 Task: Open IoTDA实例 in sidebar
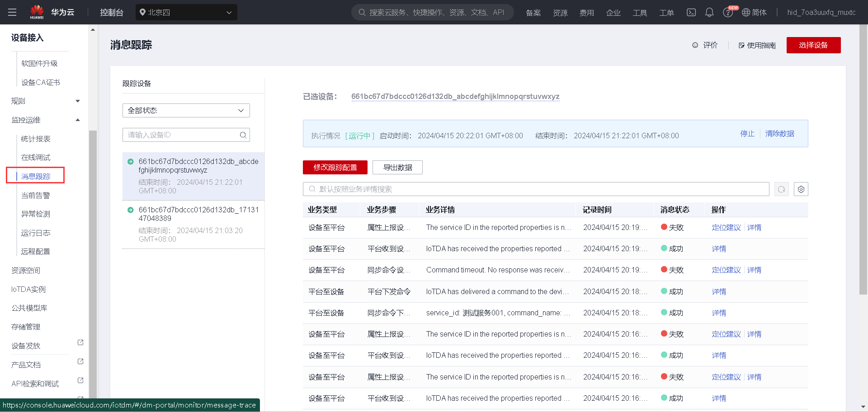pyautogui.click(x=28, y=290)
